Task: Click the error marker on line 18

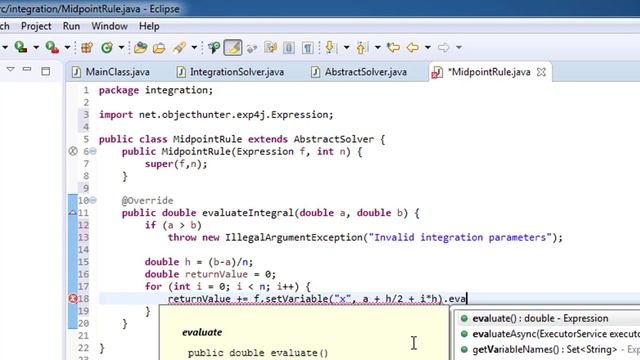Action: pos(73,298)
